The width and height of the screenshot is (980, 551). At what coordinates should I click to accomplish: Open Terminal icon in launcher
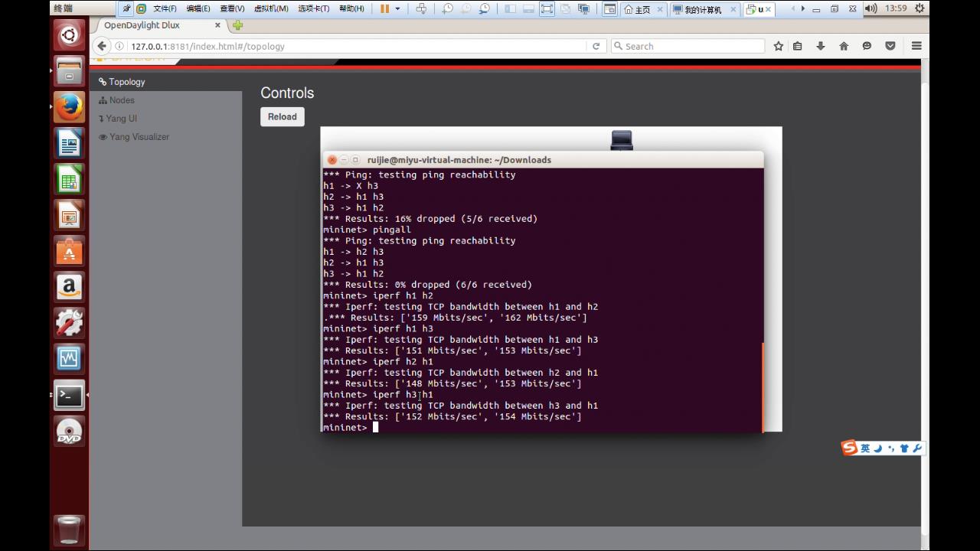(69, 395)
